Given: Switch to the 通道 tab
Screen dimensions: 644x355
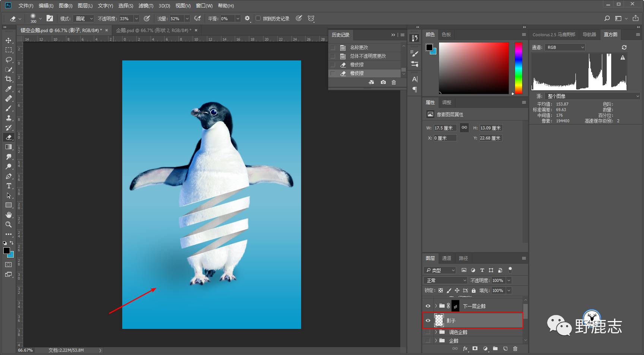Looking at the screenshot, I should [446, 258].
